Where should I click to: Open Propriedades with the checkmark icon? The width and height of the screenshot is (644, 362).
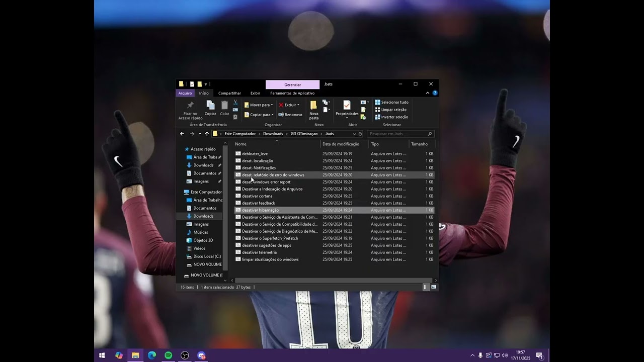click(x=347, y=105)
